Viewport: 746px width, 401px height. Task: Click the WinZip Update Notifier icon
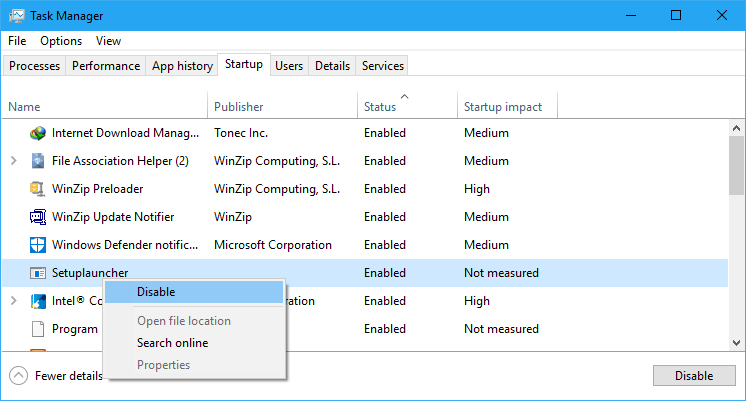click(x=38, y=217)
